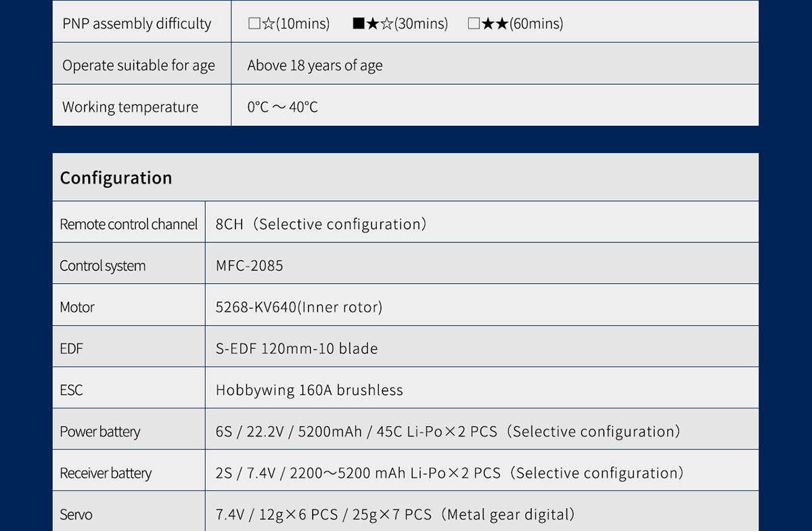Click the '0°C ~ 40°C' temperature value
This screenshot has height=531, width=812.
(282, 107)
